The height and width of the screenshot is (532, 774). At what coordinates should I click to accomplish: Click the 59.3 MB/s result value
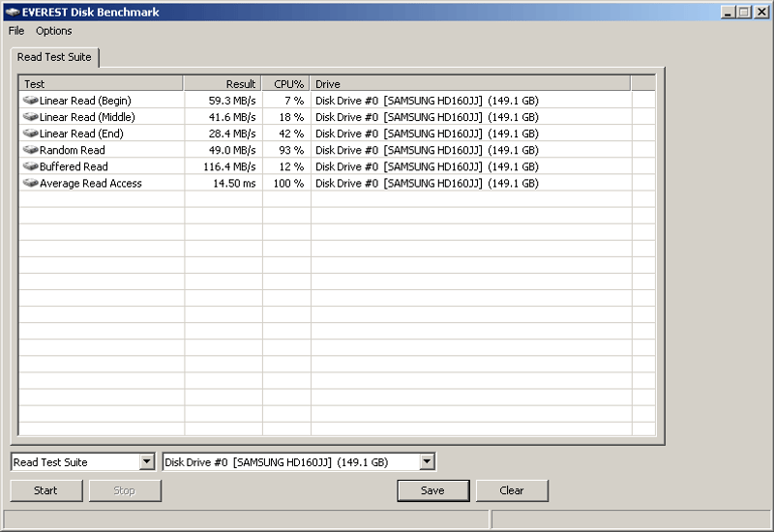click(x=232, y=101)
